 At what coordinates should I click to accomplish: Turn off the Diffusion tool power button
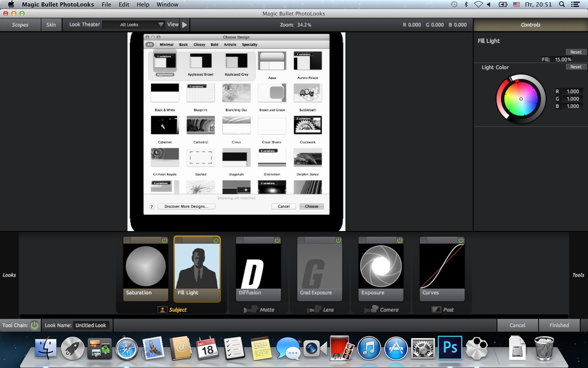click(x=277, y=240)
